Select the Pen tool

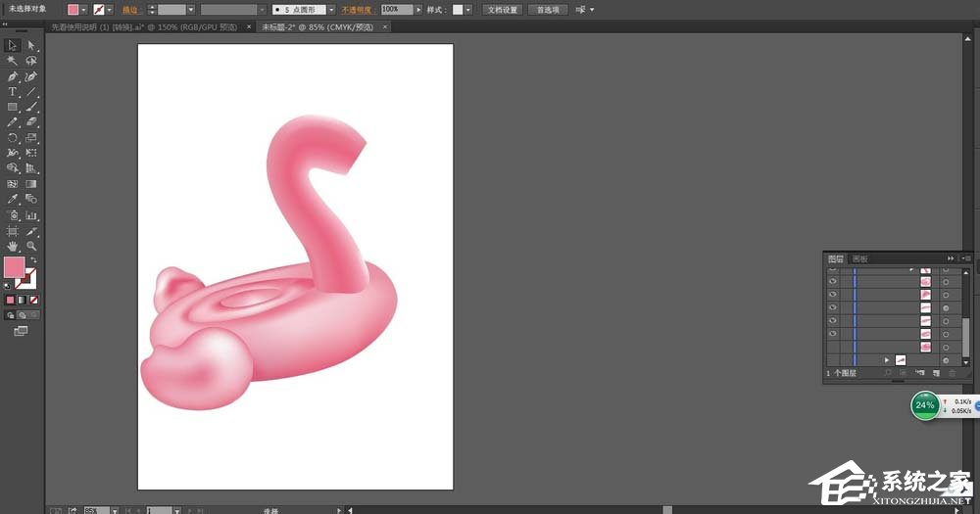point(13,76)
